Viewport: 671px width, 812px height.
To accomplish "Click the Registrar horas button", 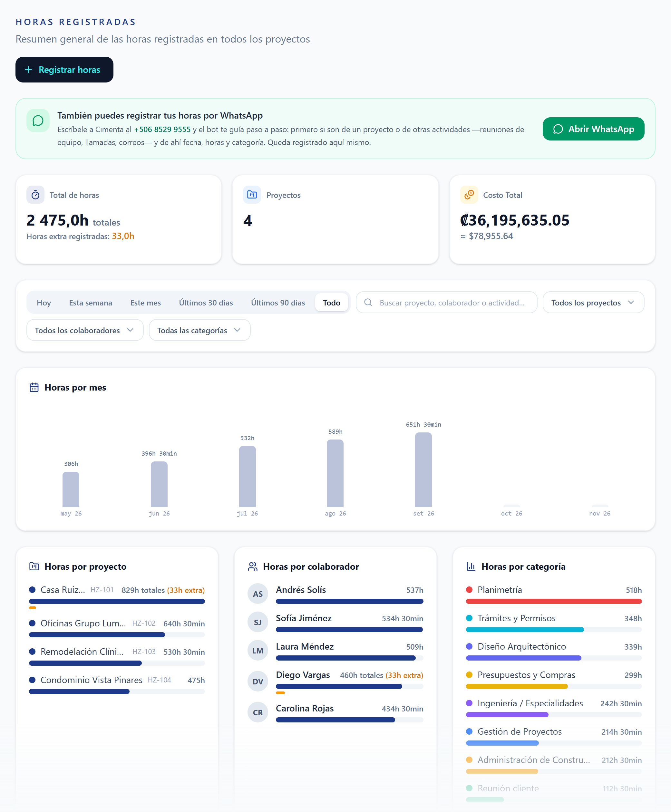I will click(x=64, y=70).
